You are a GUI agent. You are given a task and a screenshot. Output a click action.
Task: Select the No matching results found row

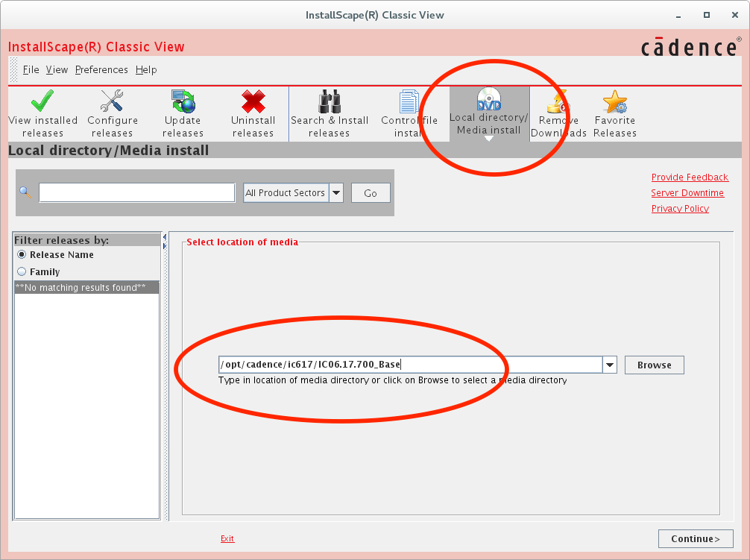87,287
